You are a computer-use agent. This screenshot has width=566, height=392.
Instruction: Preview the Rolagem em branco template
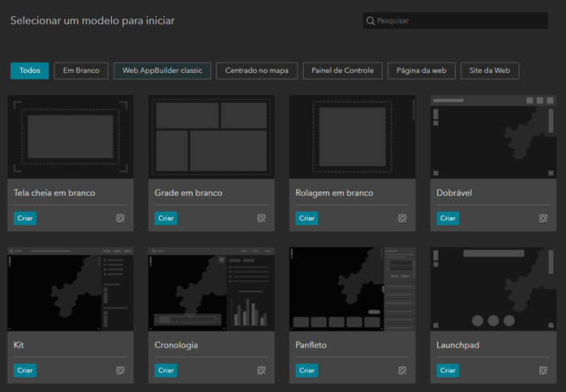tap(402, 218)
